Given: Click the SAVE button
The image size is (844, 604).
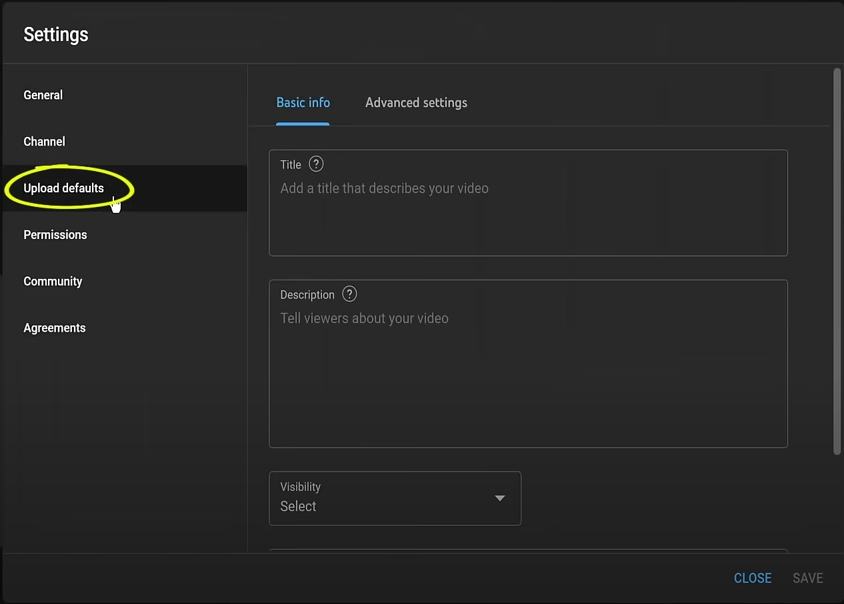Looking at the screenshot, I should pyautogui.click(x=807, y=578).
